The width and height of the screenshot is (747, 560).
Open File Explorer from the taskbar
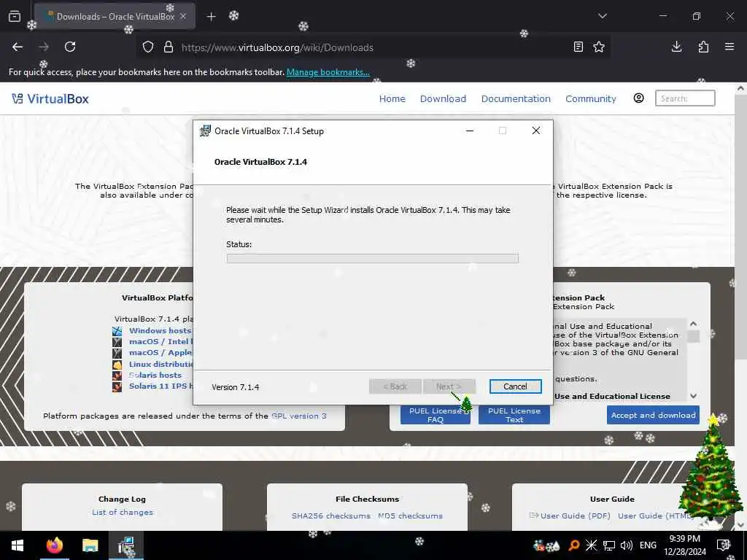(90, 545)
